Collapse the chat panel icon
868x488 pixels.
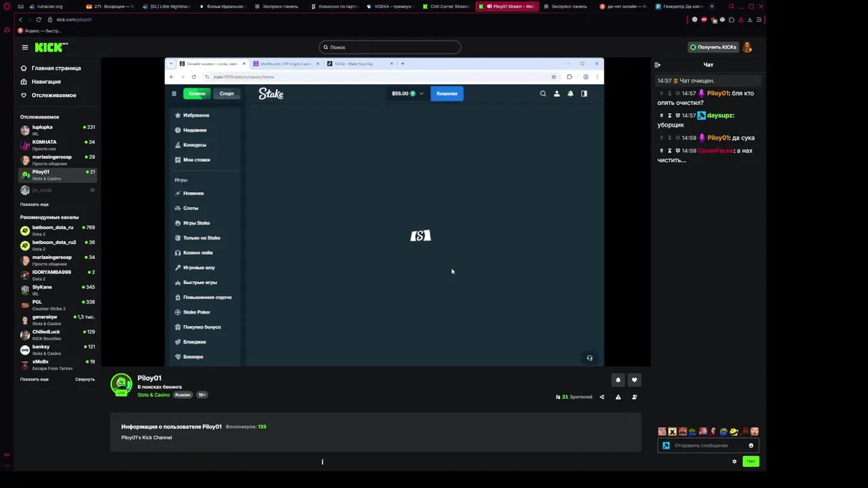[x=657, y=65]
